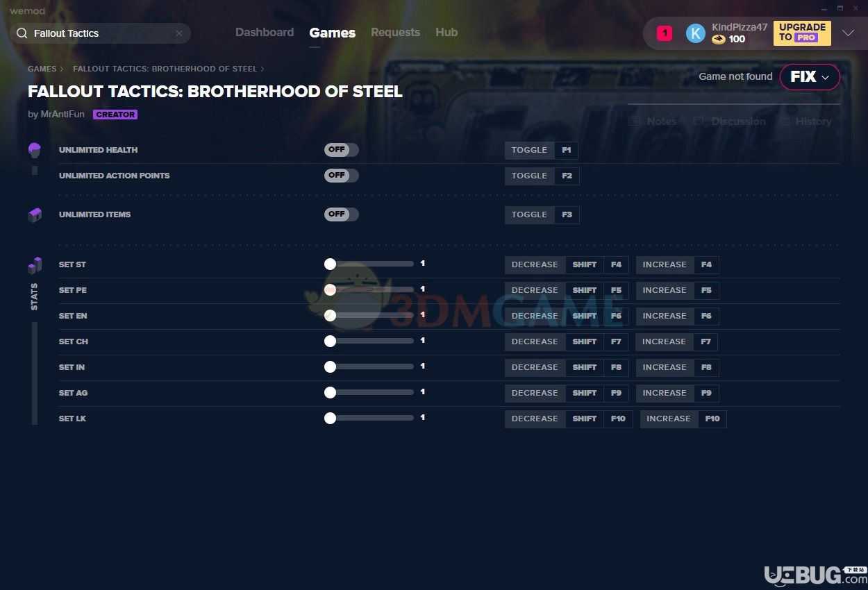Viewport: 868px width, 590px height.
Task: Click the Set LK slider handle
Action: point(330,419)
